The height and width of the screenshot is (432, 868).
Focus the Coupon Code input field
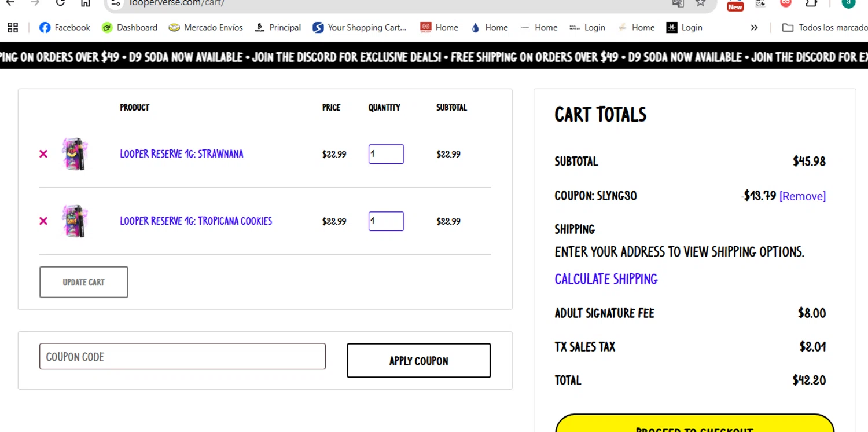182,356
